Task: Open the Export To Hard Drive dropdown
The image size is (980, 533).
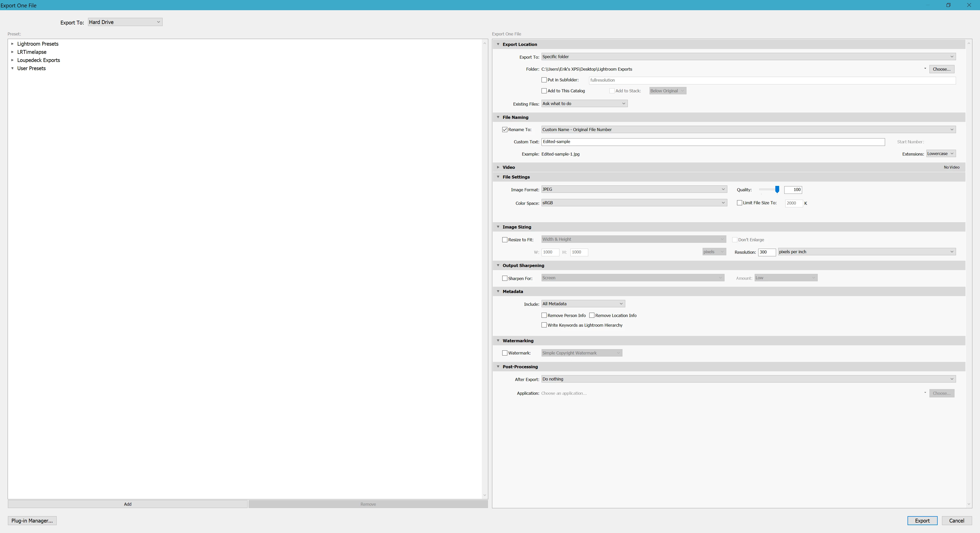Action: (x=125, y=22)
